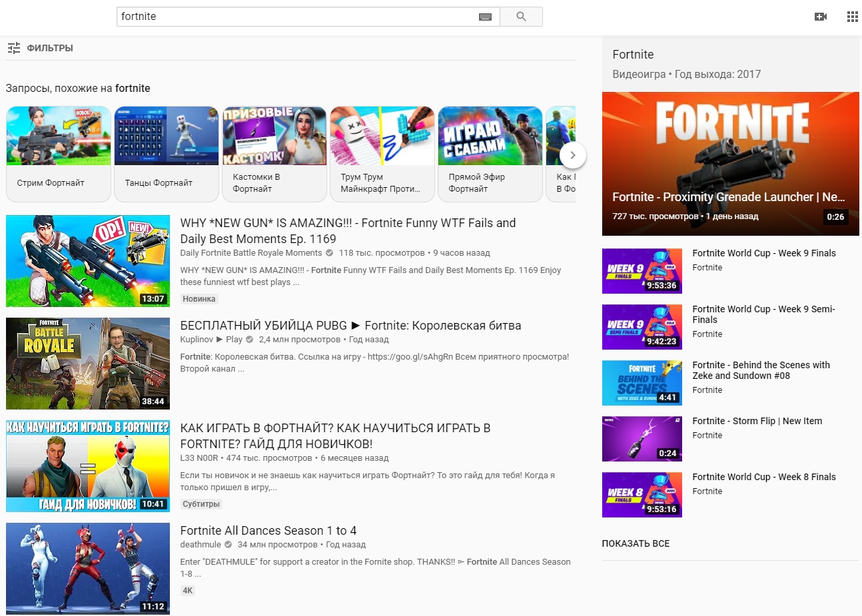The image size is (862, 616).
Task: Select the Трум Трум Майнкрафт search card
Action: [382, 154]
